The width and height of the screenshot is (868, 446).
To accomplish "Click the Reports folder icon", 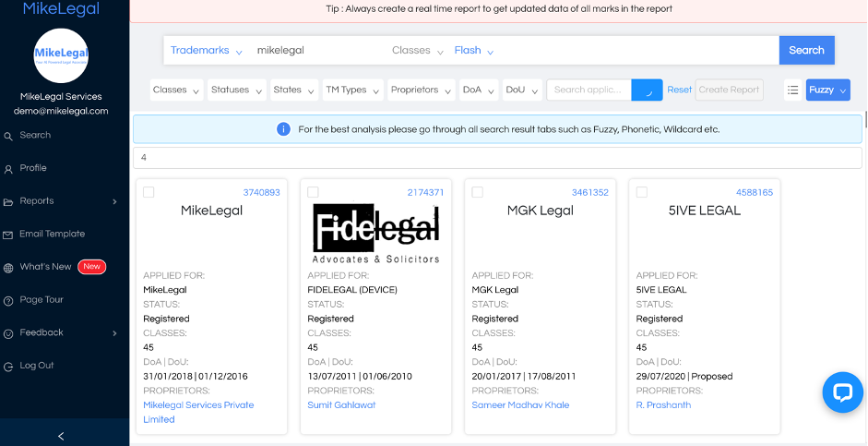I will click(8, 202).
